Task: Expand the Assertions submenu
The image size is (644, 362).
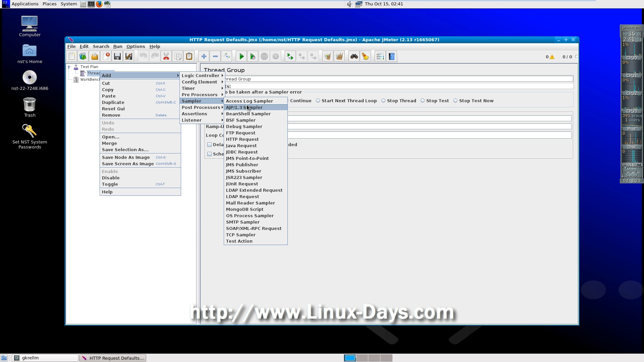Action: pos(202,114)
